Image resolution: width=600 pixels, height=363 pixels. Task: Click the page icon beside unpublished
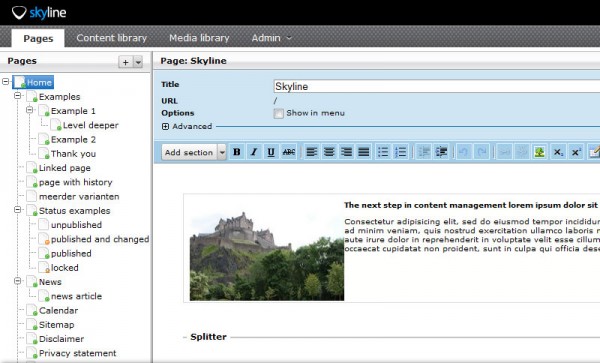[44, 225]
